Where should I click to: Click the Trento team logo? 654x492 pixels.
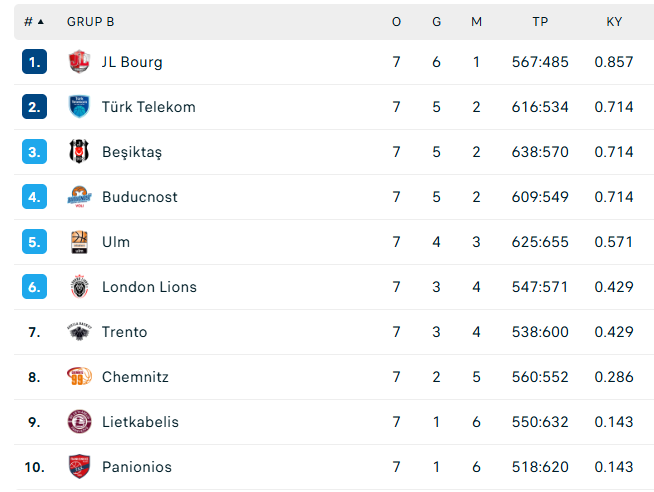tap(79, 332)
